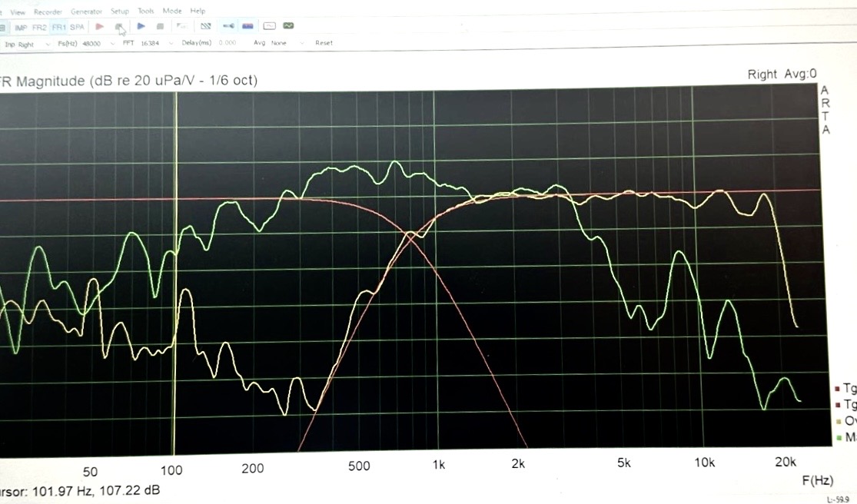This screenshot has height=504, width=857.
Task: Open the Help menu
Action: [x=198, y=11]
